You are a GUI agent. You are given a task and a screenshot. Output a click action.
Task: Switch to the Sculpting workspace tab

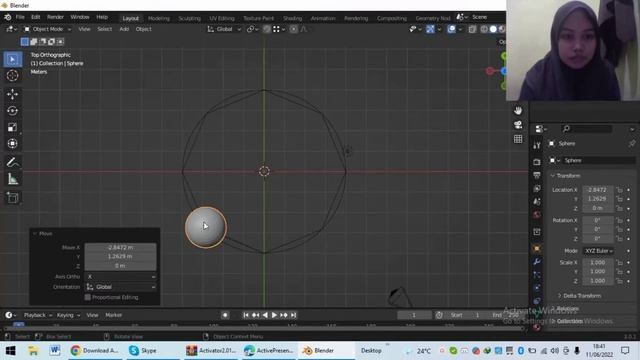[189, 18]
